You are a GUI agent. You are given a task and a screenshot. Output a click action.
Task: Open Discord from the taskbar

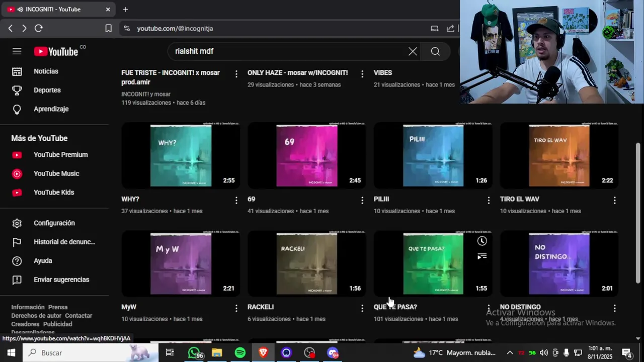click(x=333, y=353)
